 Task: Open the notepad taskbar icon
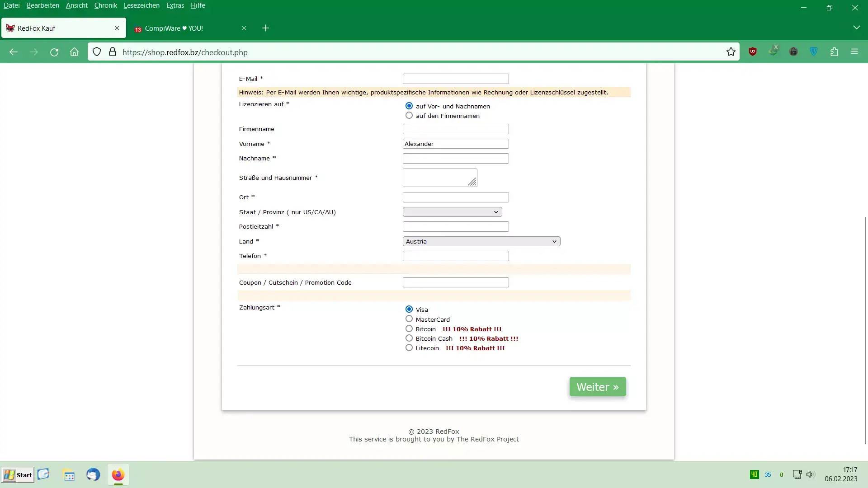[x=43, y=474]
